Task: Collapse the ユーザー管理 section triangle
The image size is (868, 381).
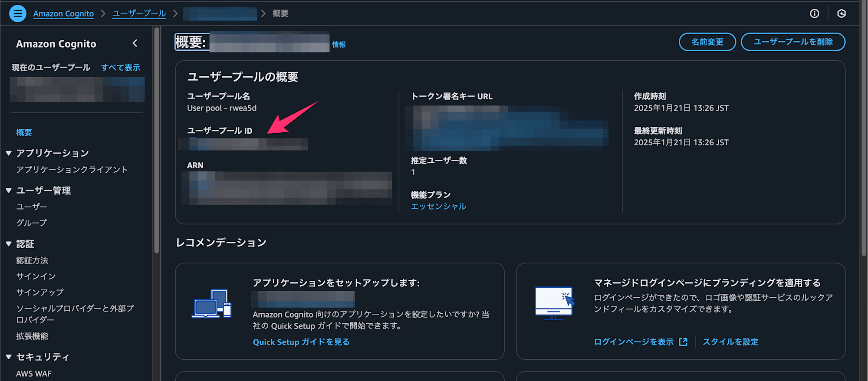Action: pos(9,190)
